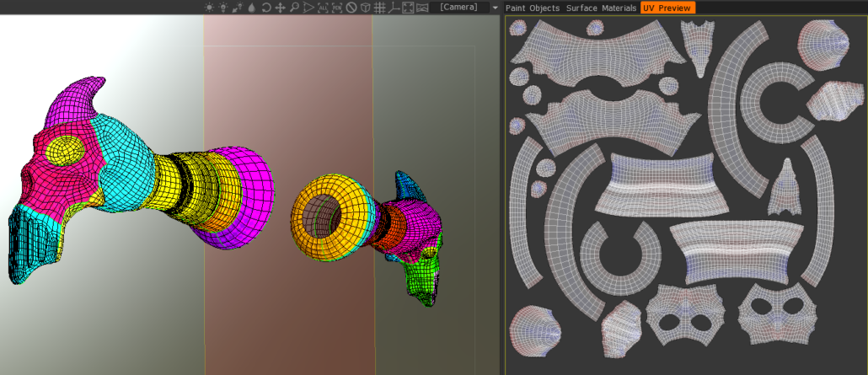Open the Surface Materials tab
This screenshot has height=375, width=868.
[x=602, y=8]
